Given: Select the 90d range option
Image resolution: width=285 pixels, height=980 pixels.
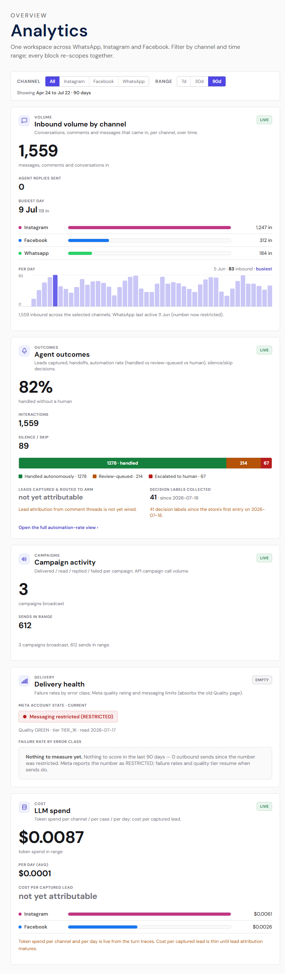Looking at the screenshot, I should click(x=216, y=81).
